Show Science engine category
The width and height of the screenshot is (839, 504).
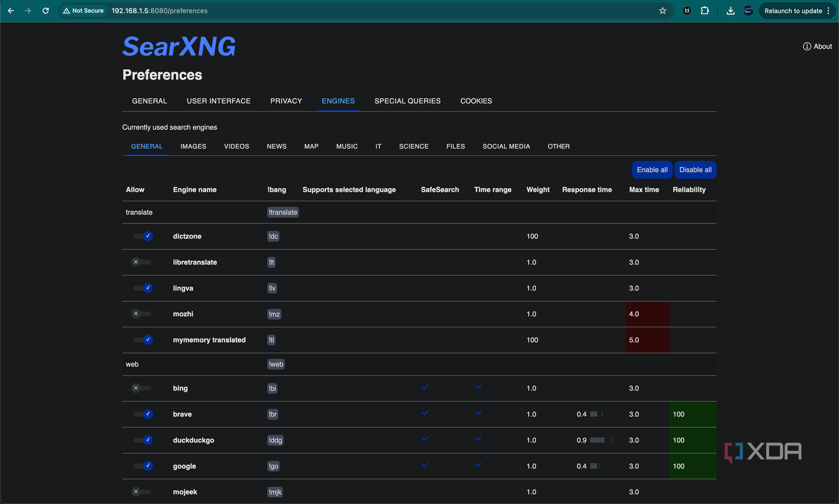[414, 146]
